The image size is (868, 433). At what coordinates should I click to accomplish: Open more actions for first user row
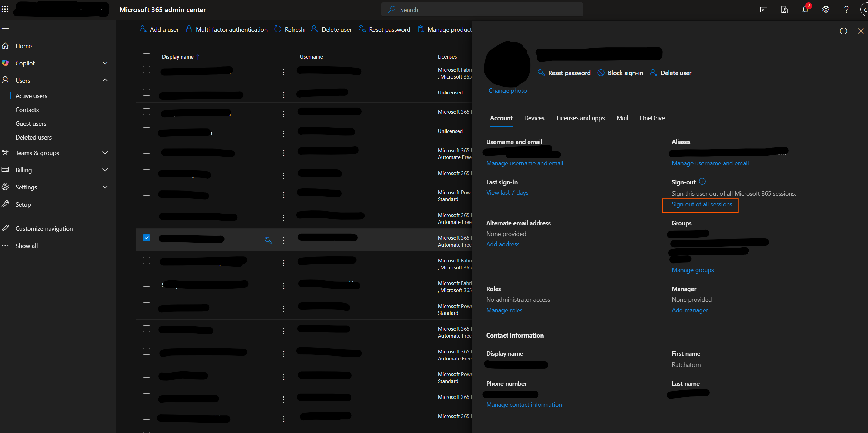click(x=284, y=72)
